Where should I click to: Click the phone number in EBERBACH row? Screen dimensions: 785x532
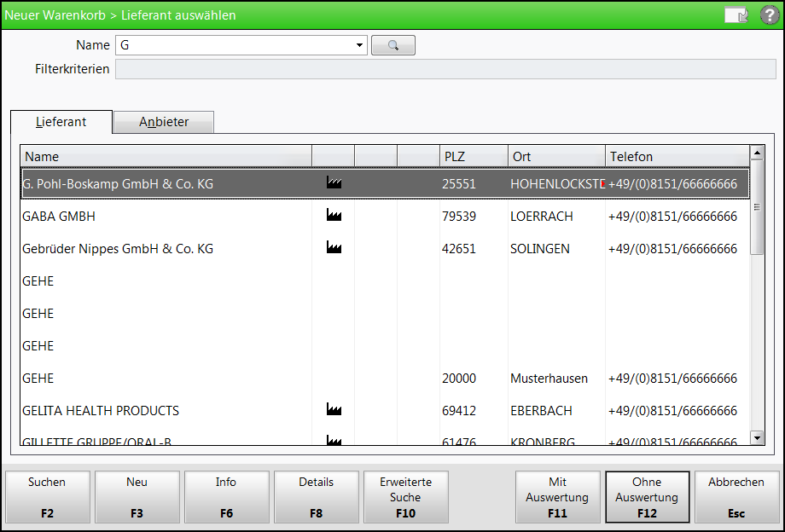pos(672,410)
